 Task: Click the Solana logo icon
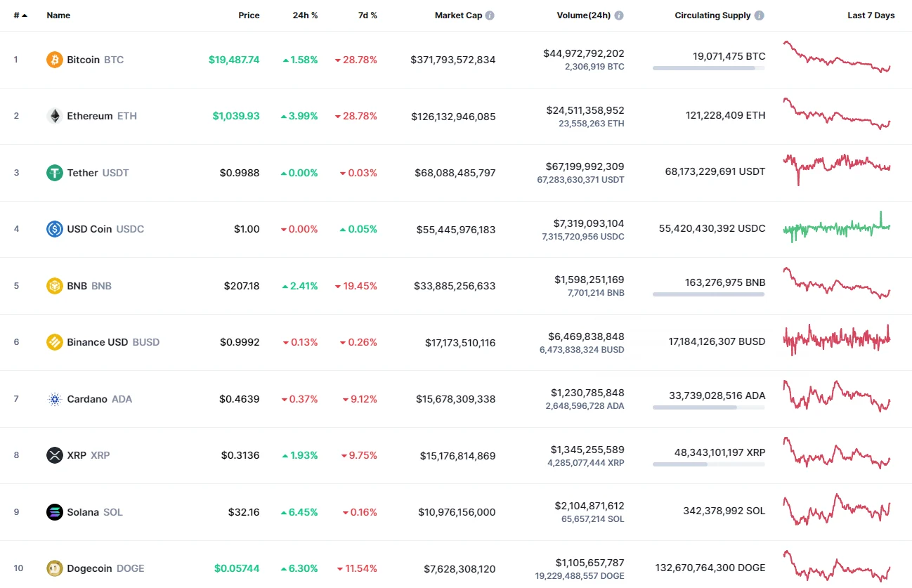point(55,512)
